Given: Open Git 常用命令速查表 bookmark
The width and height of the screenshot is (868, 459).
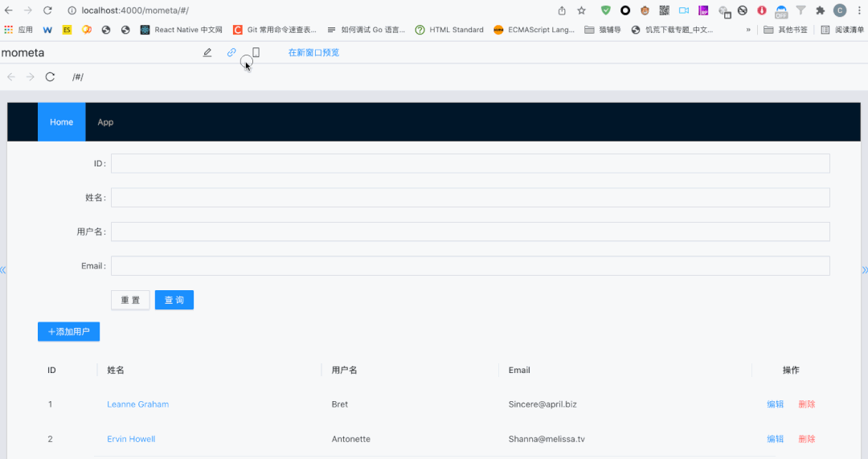Looking at the screenshot, I should (x=275, y=30).
